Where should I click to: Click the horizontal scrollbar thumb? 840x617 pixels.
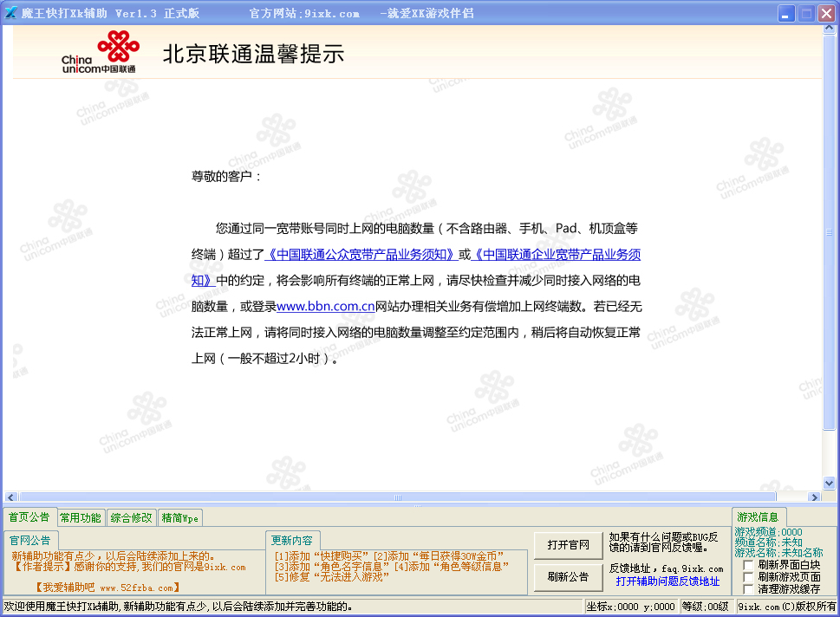click(398, 497)
